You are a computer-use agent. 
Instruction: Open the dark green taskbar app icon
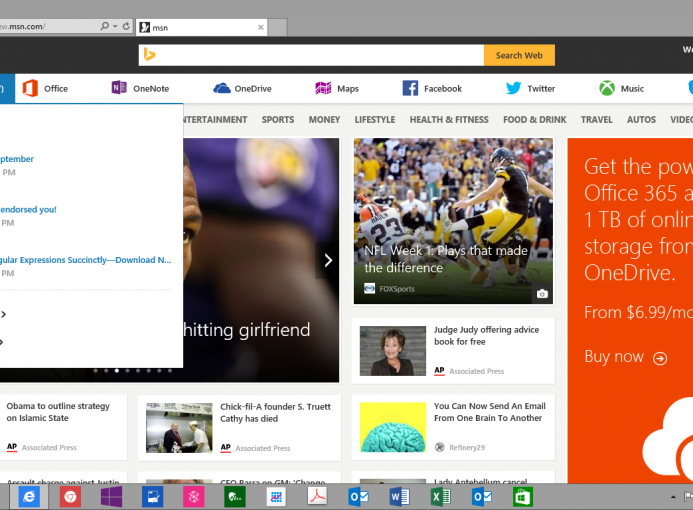235,497
